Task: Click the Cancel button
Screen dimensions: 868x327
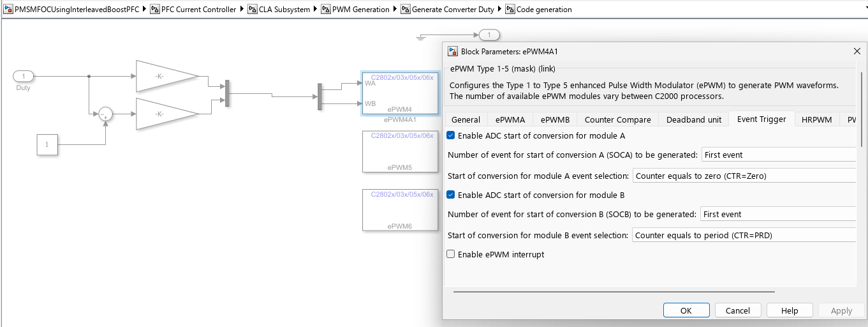Action: (737, 310)
